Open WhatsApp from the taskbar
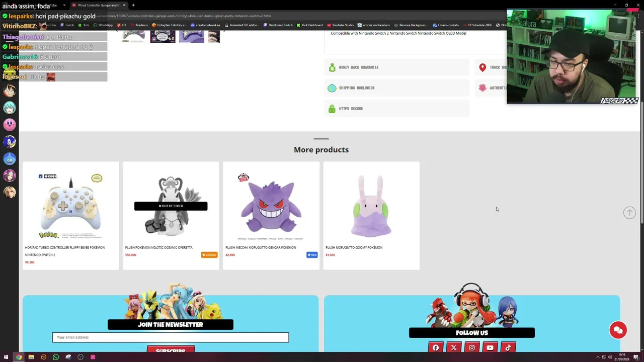The width and height of the screenshot is (644, 362). (x=56, y=357)
